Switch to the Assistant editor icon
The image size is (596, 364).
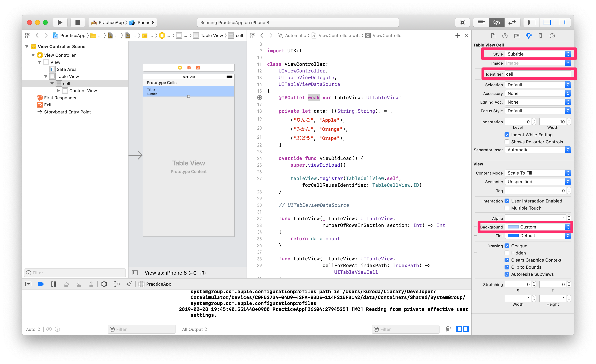click(x=496, y=22)
